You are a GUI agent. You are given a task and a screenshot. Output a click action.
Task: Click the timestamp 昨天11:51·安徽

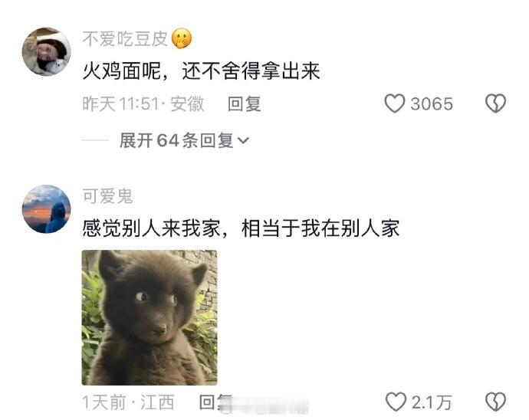click(x=143, y=103)
